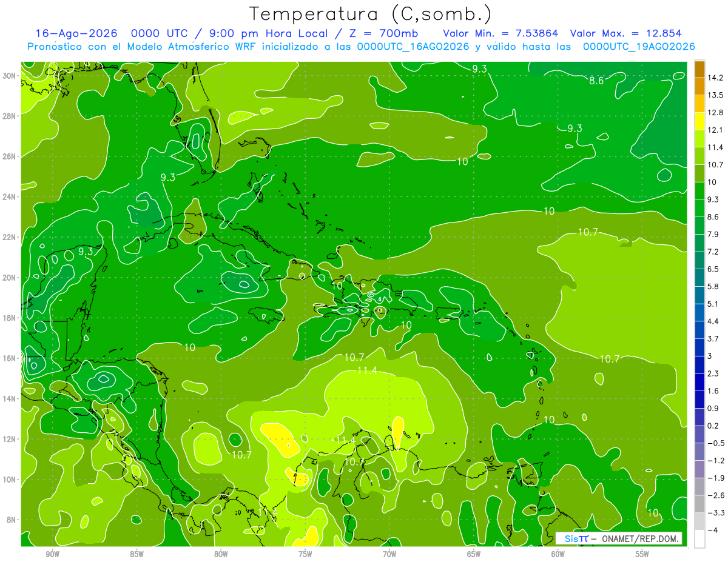Click the valid-until time 0000UTC_19AGO2026
The height and width of the screenshot is (562, 728).
click(x=639, y=47)
